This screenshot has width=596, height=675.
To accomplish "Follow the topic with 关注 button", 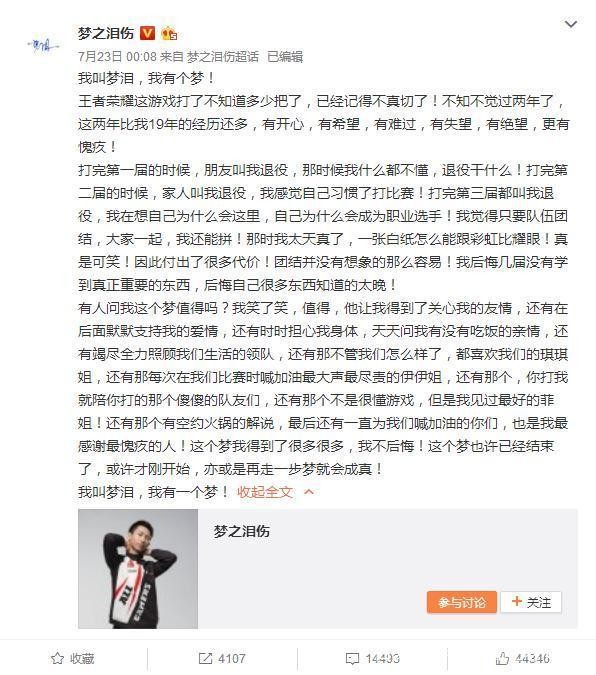I will pos(531,602).
